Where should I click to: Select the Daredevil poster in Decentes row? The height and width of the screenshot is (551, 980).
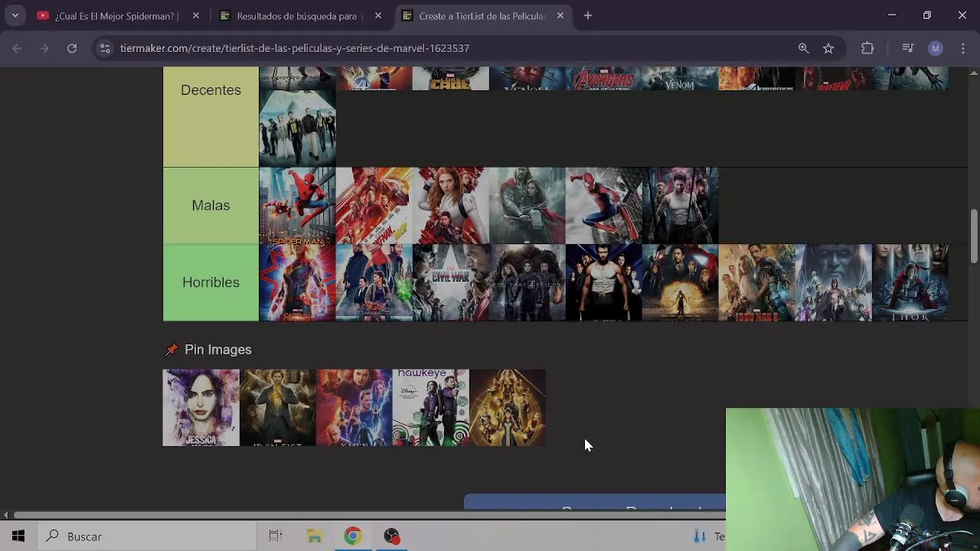833,79
